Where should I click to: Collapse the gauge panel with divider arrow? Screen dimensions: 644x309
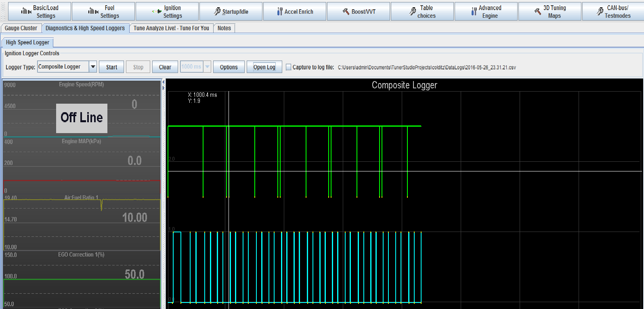tap(164, 82)
